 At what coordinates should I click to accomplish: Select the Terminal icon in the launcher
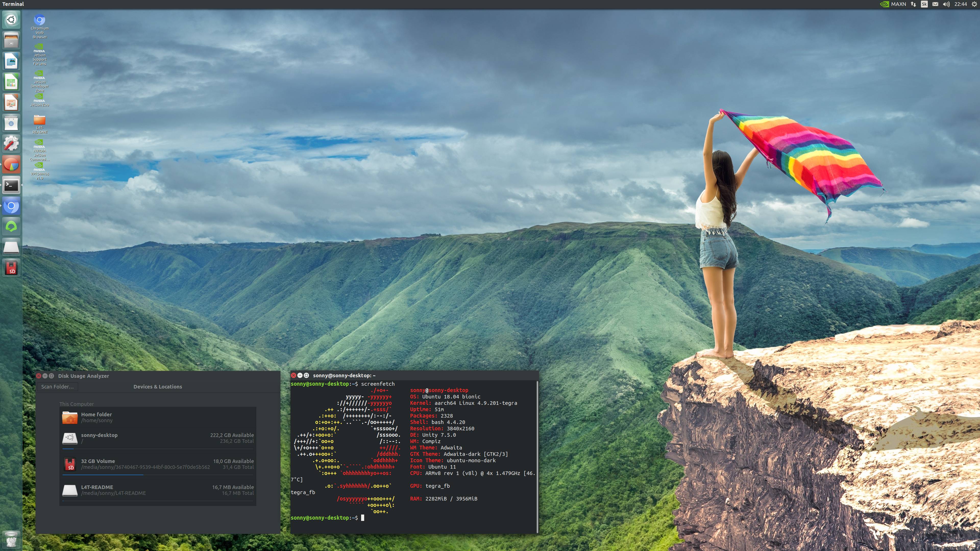pyautogui.click(x=11, y=185)
